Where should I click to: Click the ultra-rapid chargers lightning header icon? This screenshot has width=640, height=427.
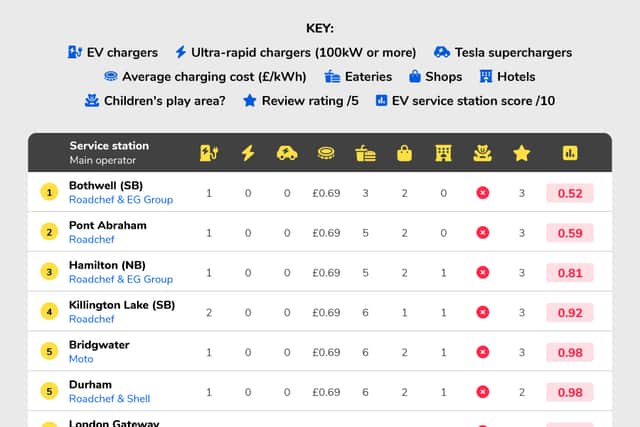[248, 153]
